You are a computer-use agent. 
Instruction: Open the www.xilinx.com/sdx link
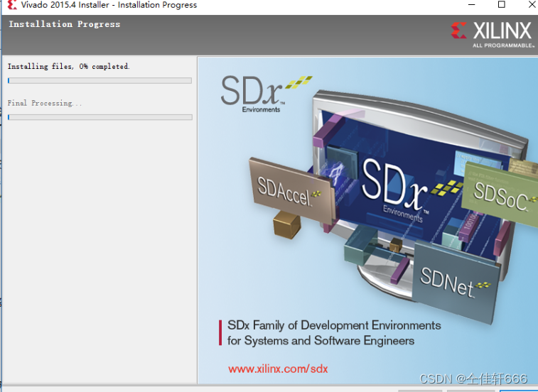[278, 369]
